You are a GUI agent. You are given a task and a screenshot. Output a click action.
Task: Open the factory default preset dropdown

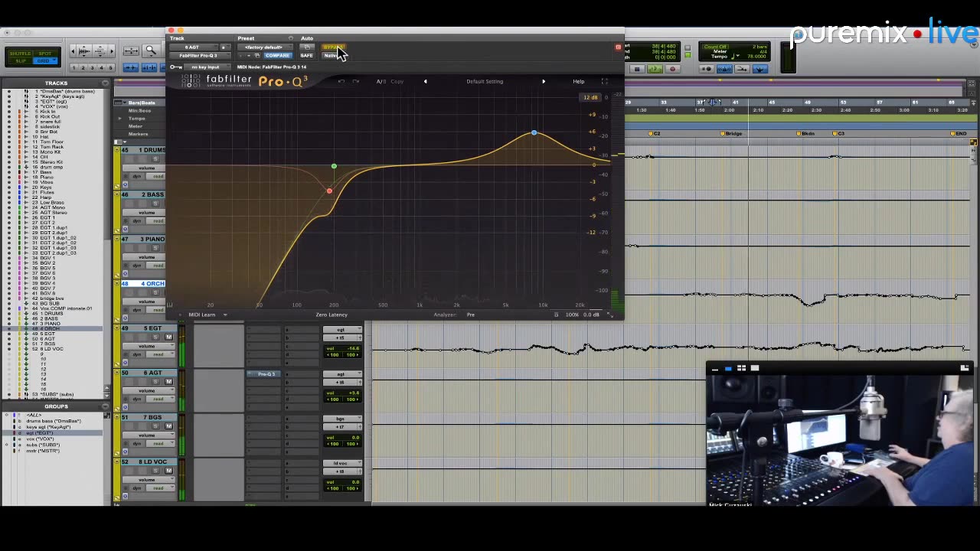265,47
